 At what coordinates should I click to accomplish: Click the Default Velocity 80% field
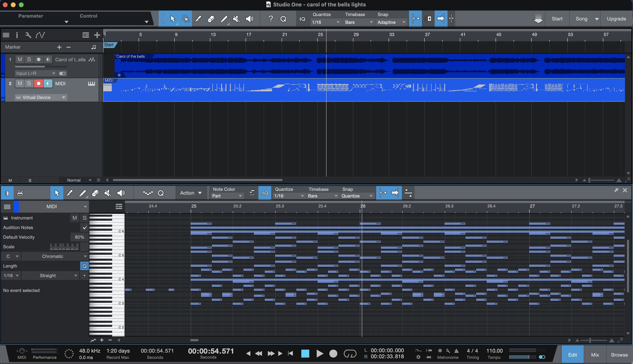click(79, 237)
